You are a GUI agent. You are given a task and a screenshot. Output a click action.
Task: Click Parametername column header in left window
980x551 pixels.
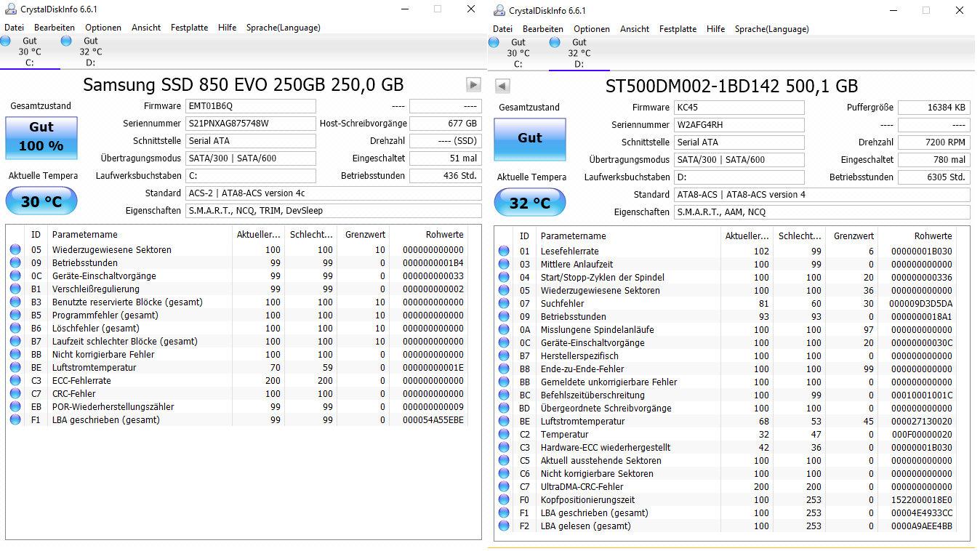pos(140,235)
